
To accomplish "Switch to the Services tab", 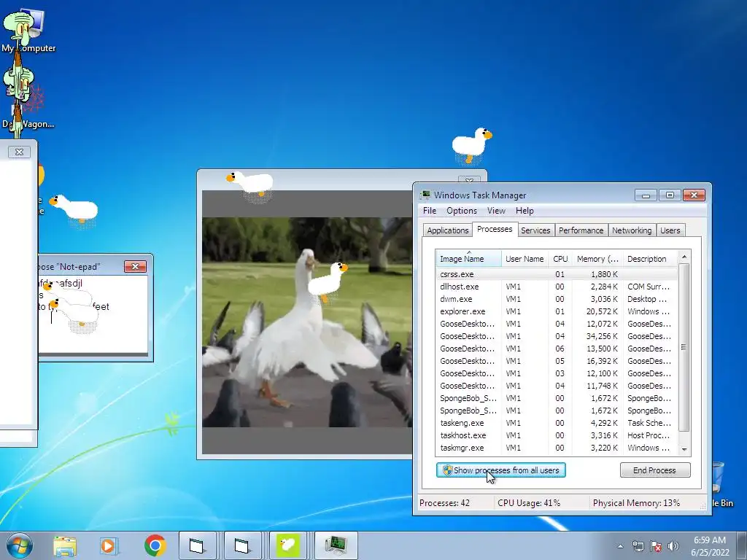I will [535, 230].
